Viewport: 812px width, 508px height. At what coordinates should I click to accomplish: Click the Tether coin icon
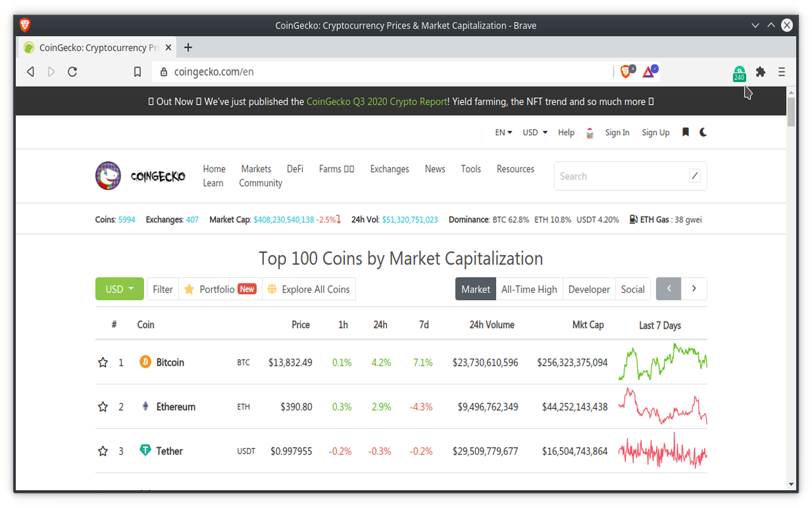(145, 451)
